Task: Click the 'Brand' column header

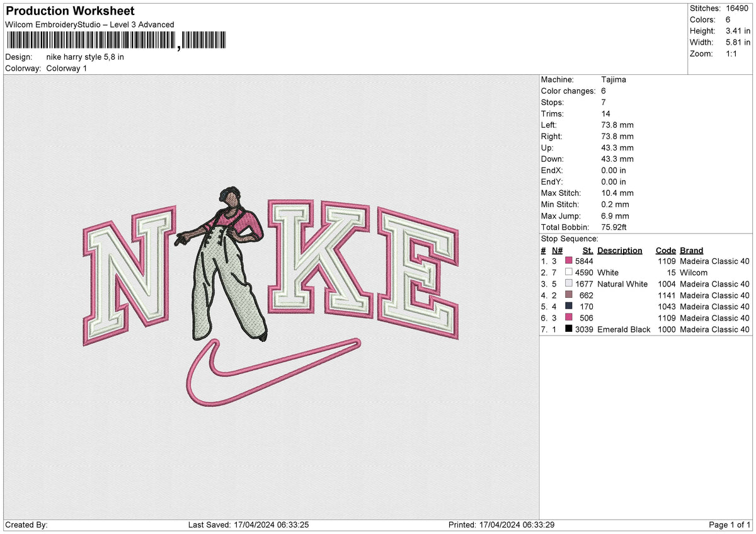Action: (692, 251)
